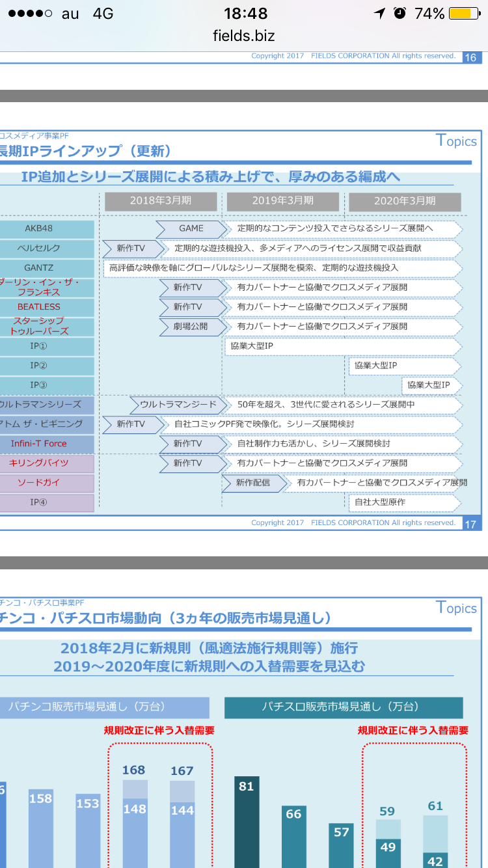Tap the 18:48 clock in status bar
Image resolution: width=488 pixels, height=868 pixels.
(245, 14)
